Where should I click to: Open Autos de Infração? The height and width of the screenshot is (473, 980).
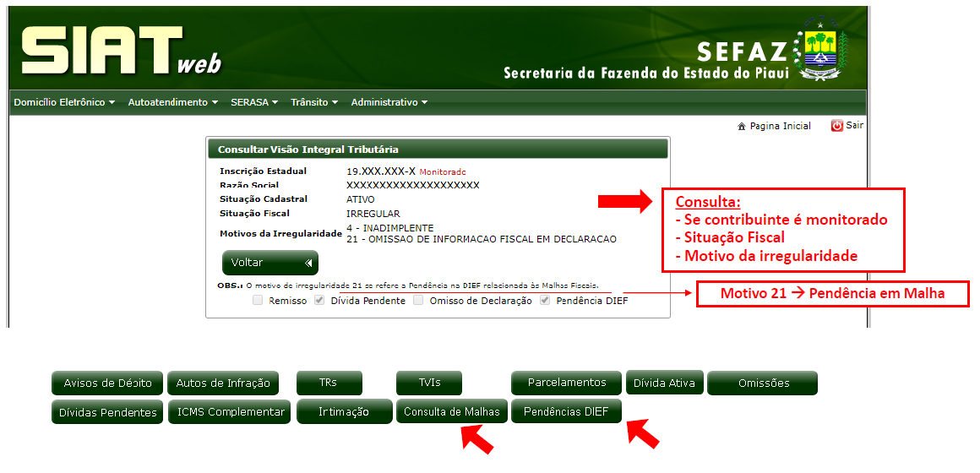pyautogui.click(x=223, y=383)
